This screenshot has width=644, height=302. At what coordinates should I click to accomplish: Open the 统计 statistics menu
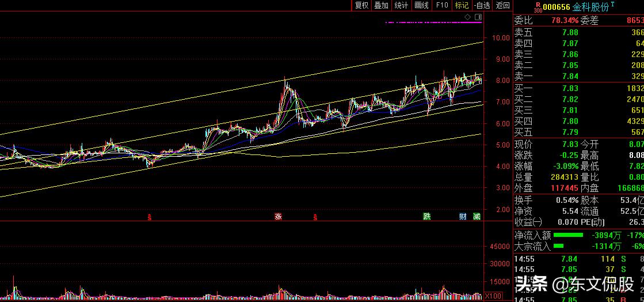(401, 5)
